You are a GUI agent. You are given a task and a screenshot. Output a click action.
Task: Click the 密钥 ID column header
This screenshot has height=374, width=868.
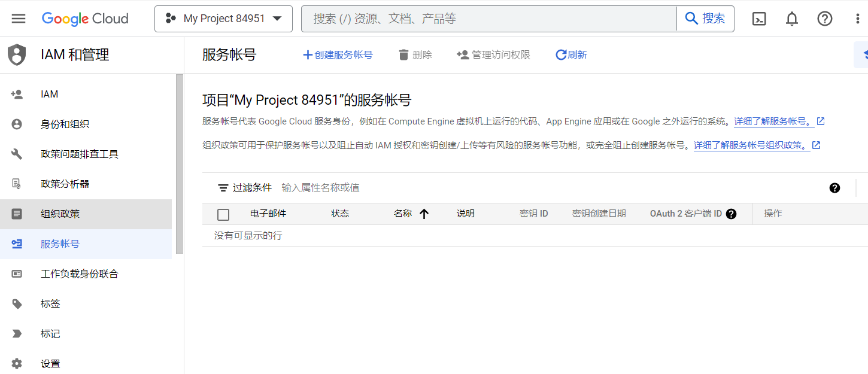tap(534, 214)
